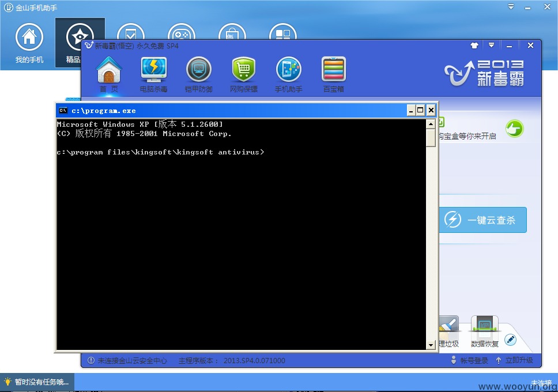Open 铠甲防御 protection in 新毒霸
This screenshot has width=558, height=392.
(x=198, y=75)
